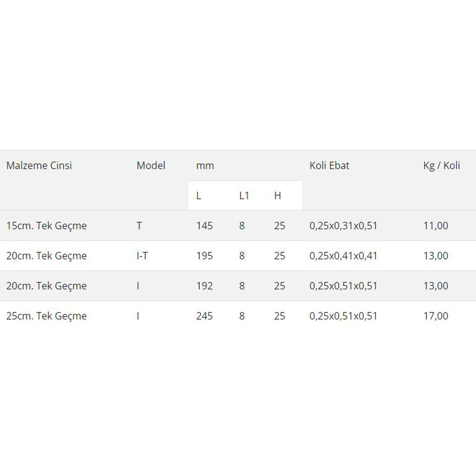Select the 0,25x0,31x0,51 box size cell
Image resolution: width=476 pixels, height=476 pixels.
343,226
